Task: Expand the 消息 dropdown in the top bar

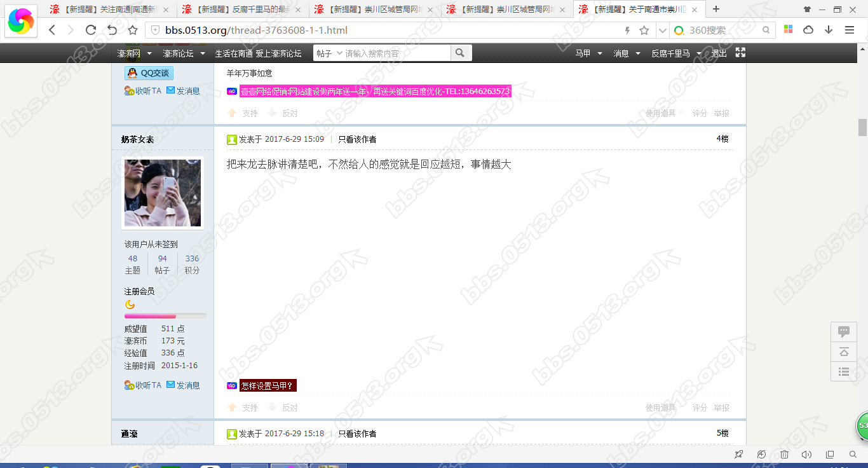Action: (x=637, y=53)
